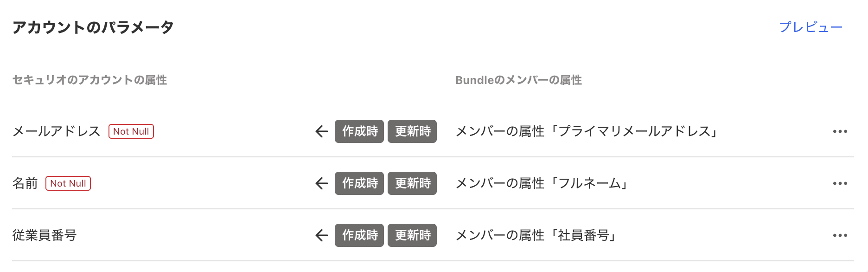Click the arrow icon in the 従業員番号 row
This screenshot has height=272, width=868.
coord(320,235)
